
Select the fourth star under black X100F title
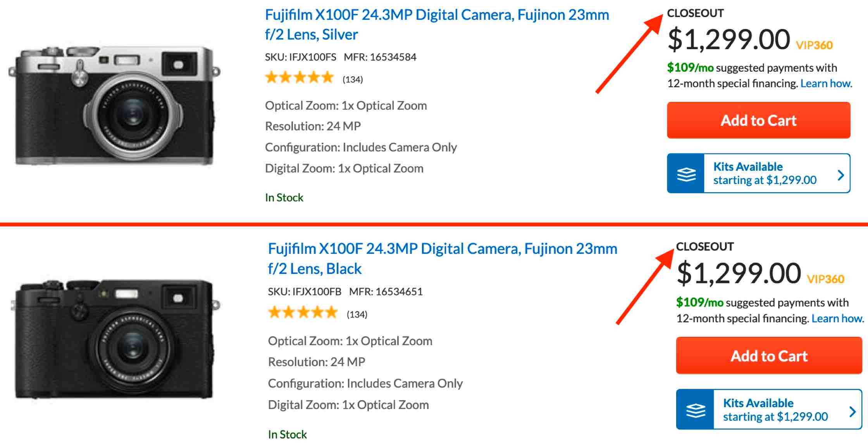[317, 311]
